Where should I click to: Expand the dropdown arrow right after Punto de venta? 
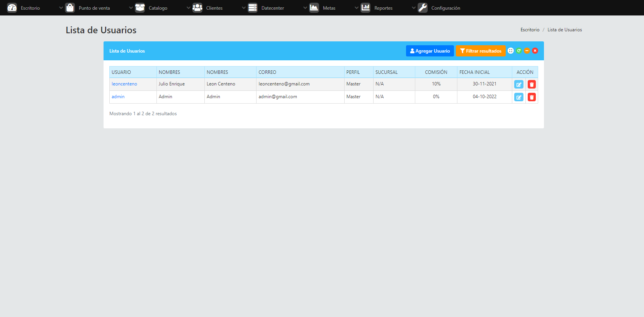(131, 8)
